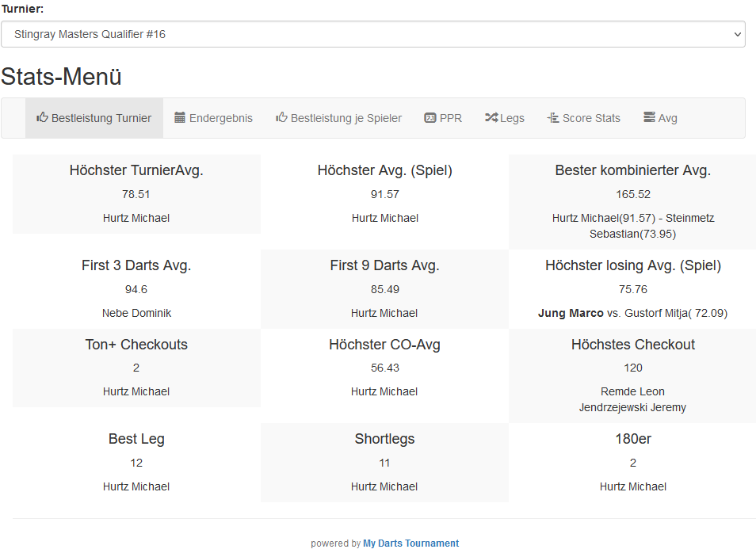Click the small icon before PPR

tap(430, 118)
